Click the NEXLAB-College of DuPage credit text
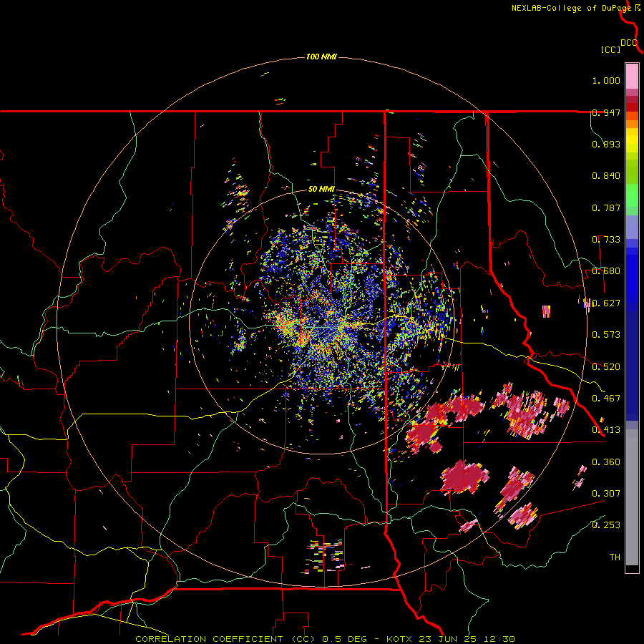The width and height of the screenshot is (644, 644). 572,8
